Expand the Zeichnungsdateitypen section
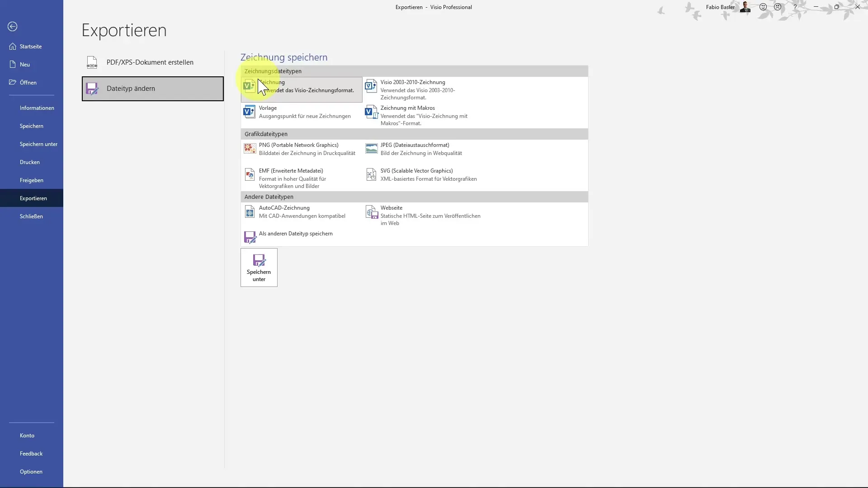 [273, 71]
